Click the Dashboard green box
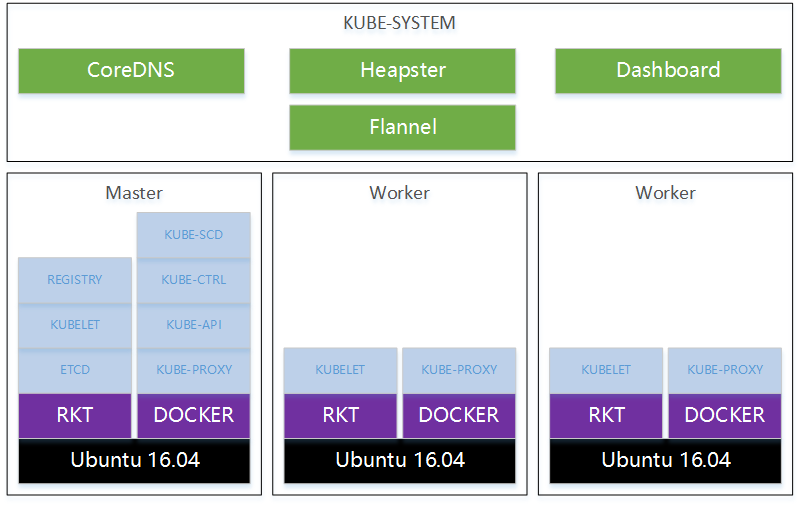Screen dimensions: 801x506 click(668, 71)
